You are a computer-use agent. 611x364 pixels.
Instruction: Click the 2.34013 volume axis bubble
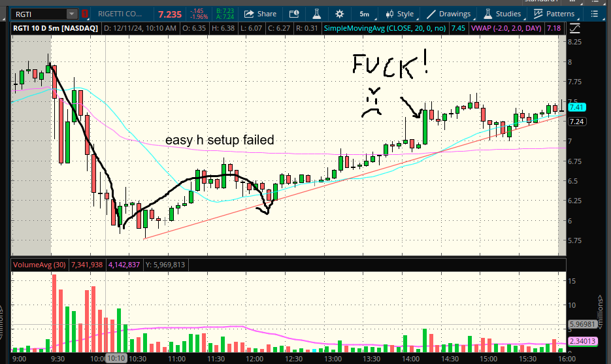pyautogui.click(x=583, y=341)
